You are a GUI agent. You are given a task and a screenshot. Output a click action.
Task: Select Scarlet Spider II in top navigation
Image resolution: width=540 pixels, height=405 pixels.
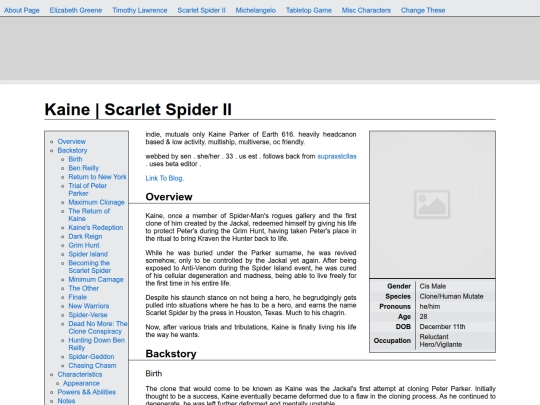[x=201, y=10]
